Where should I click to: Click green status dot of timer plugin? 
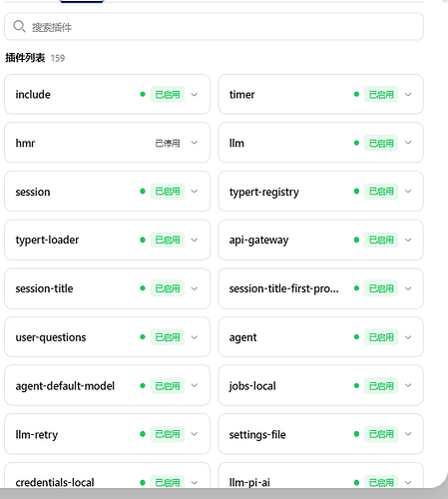(x=356, y=94)
